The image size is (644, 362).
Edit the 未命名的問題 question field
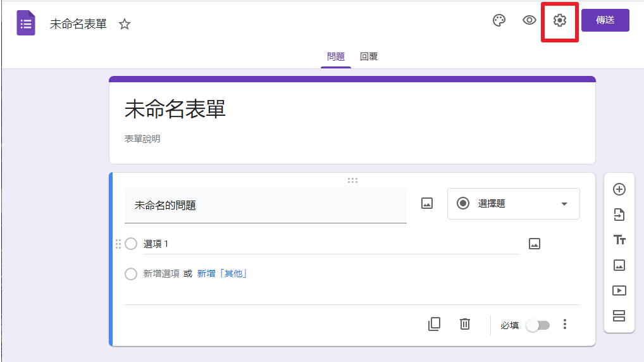(x=265, y=206)
